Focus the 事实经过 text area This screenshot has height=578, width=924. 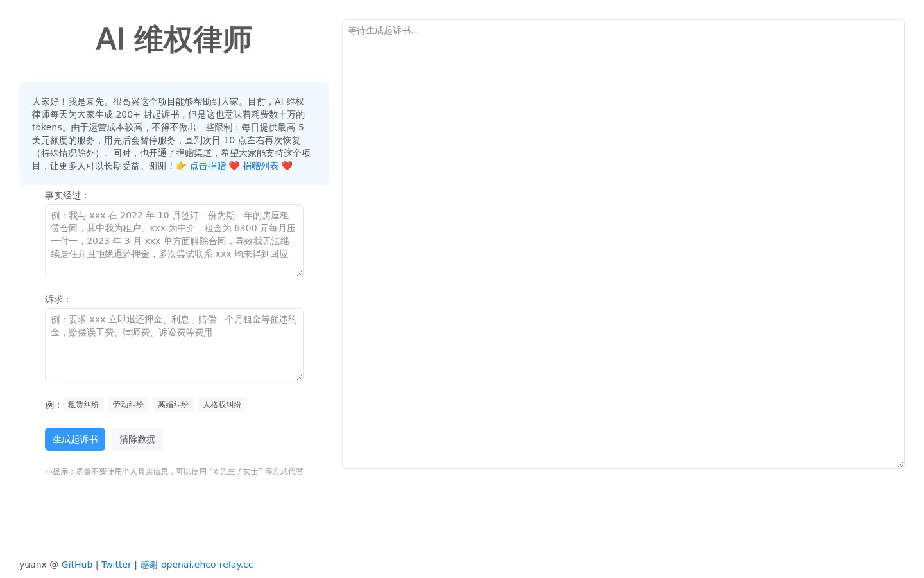[174, 241]
